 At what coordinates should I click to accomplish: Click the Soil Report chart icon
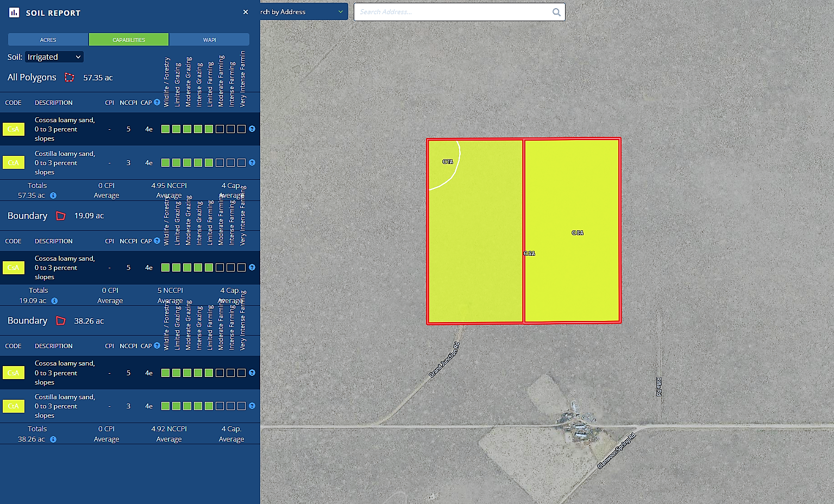tap(14, 12)
